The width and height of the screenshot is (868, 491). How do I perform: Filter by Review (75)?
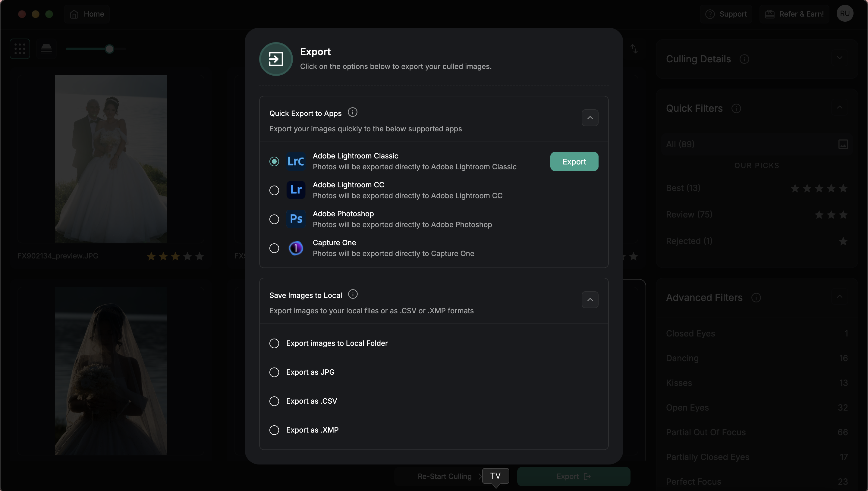tap(757, 215)
